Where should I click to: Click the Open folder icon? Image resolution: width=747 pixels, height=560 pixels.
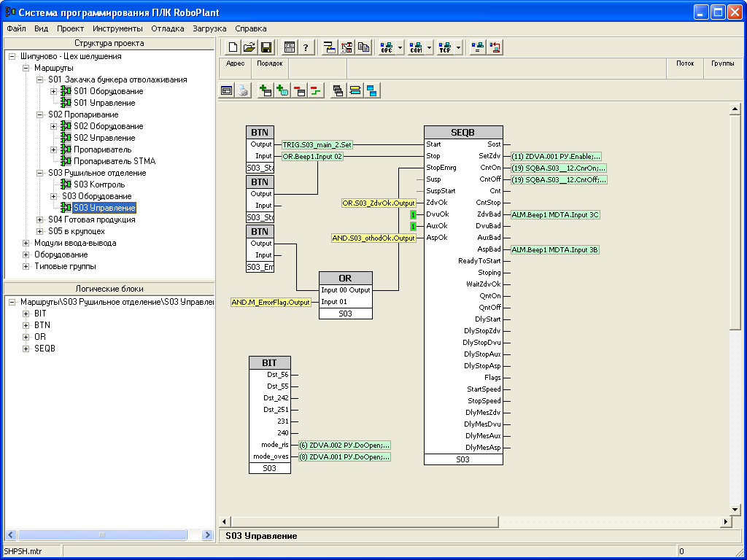[x=249, y=48]
